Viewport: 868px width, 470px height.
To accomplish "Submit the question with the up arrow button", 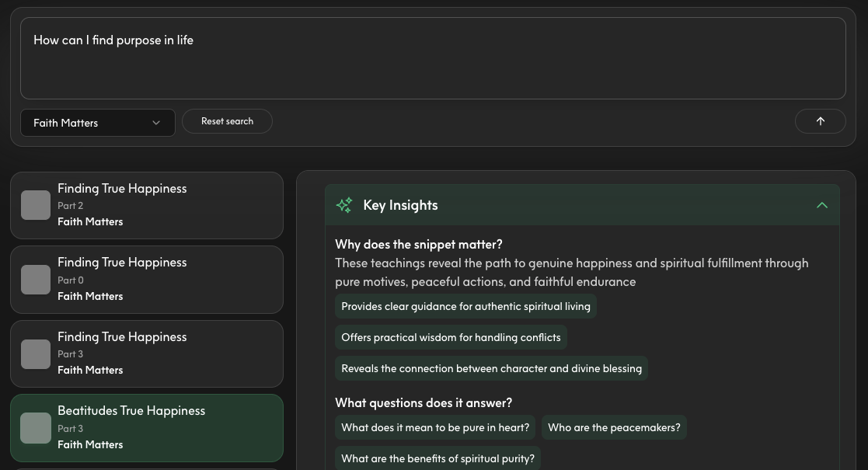I will [x=820, y=121].
